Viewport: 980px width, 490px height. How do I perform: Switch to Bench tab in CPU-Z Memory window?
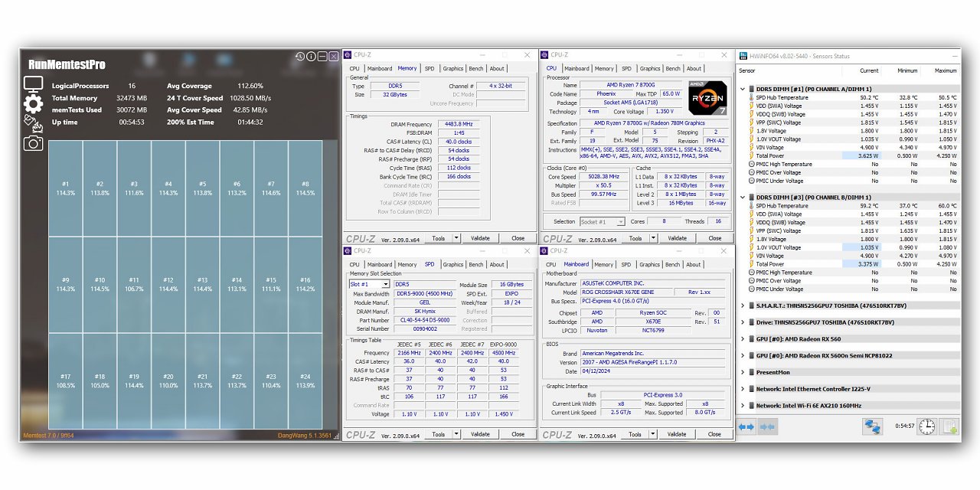[475, 68]
